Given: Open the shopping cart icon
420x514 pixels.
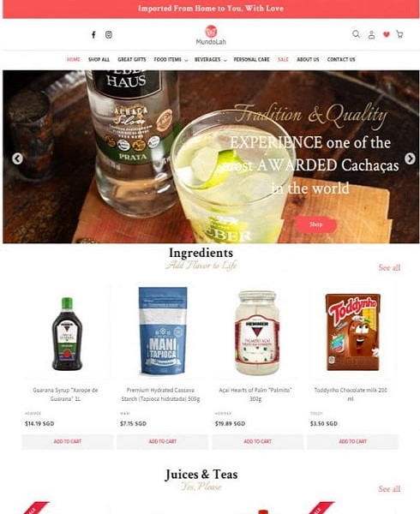Looking at the screenshot, I should (399, 34).
